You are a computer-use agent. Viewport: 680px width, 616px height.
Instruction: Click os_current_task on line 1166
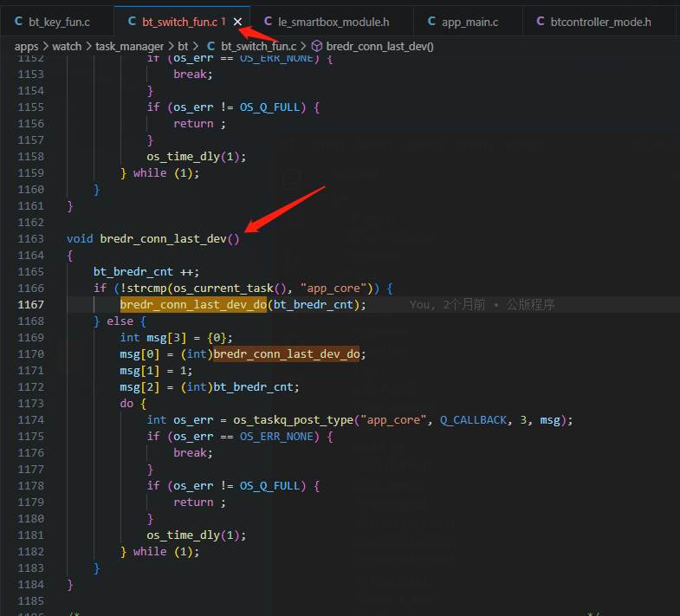click(223, 289)
